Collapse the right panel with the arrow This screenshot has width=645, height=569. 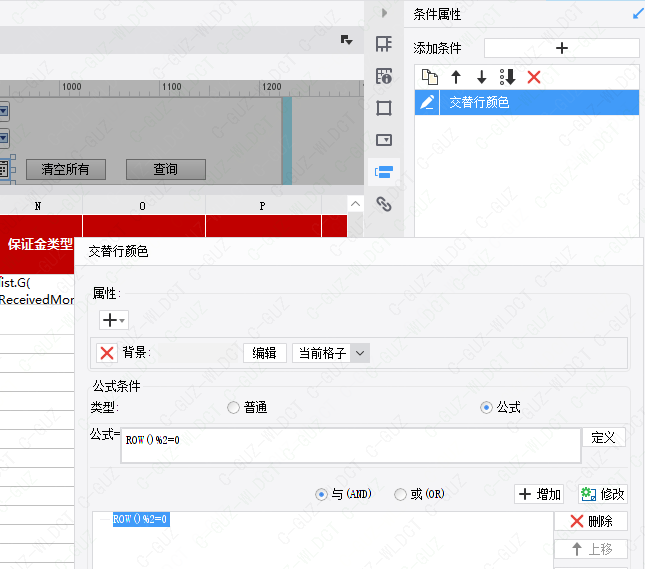(384, 13)
